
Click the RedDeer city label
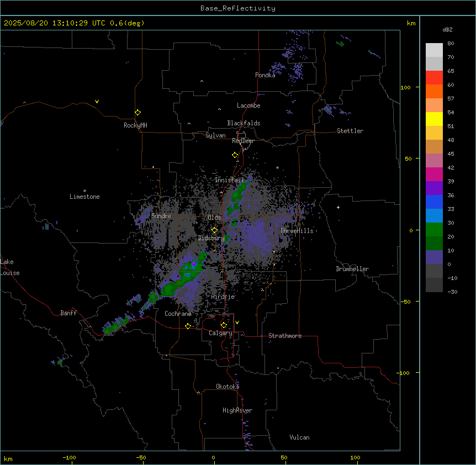[243, 141]
